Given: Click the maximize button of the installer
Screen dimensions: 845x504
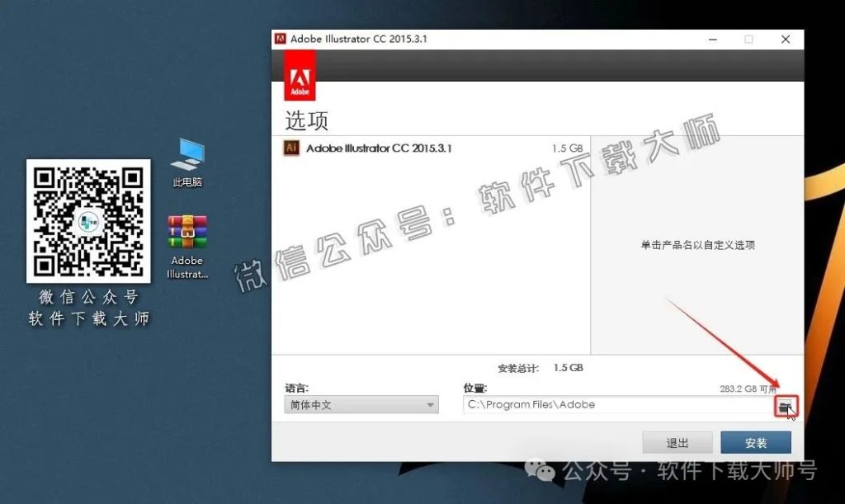Looking at the screenshot, I should coord(748,39).
